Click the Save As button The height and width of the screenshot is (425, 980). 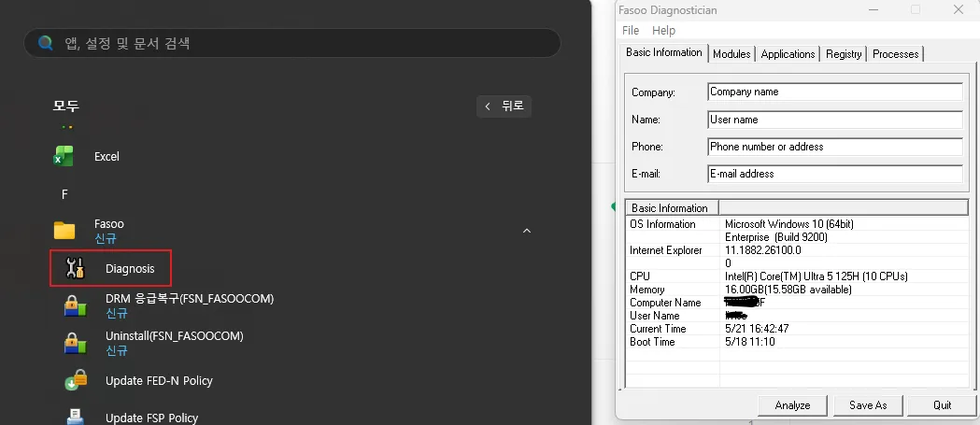(868, 405)
